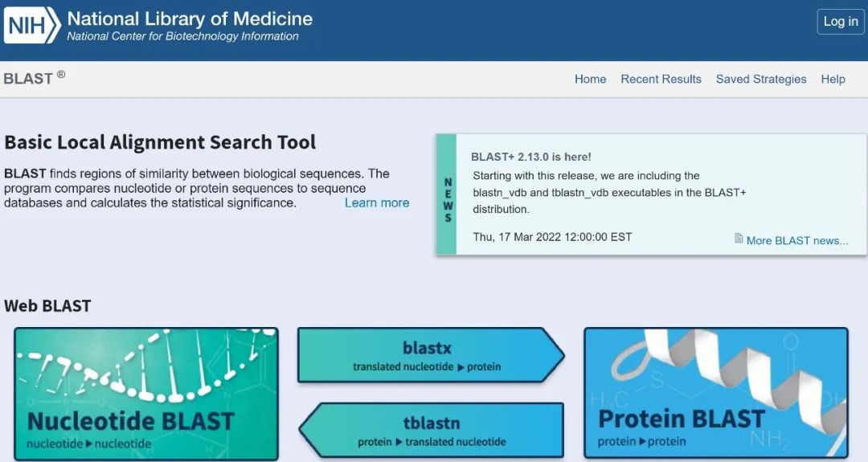Open the More BLAST news link
The width and height of the screenshot is (868, 462).
click(x=797, y=241)
